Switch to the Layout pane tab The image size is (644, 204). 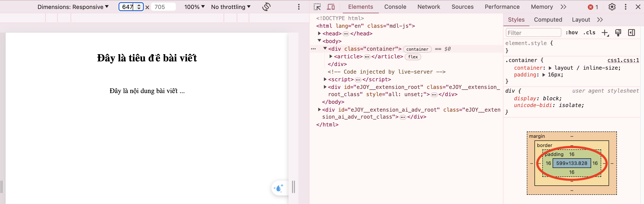pyautogui.click(x=581, y=20)
